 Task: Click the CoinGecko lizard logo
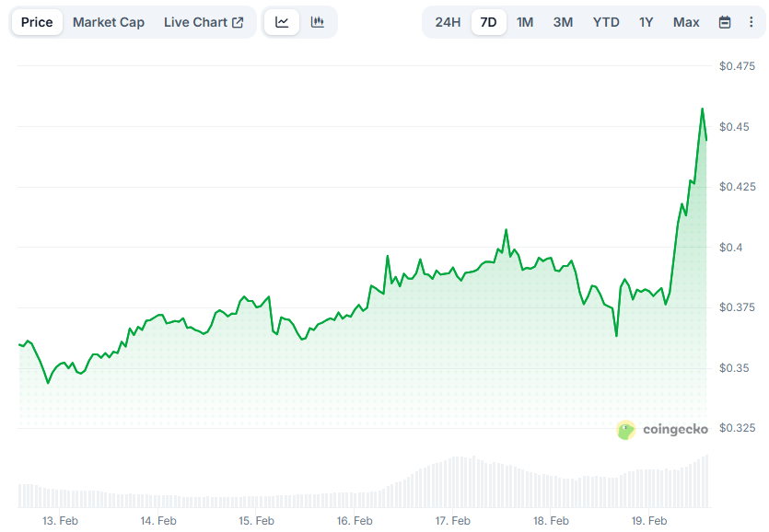626,429
